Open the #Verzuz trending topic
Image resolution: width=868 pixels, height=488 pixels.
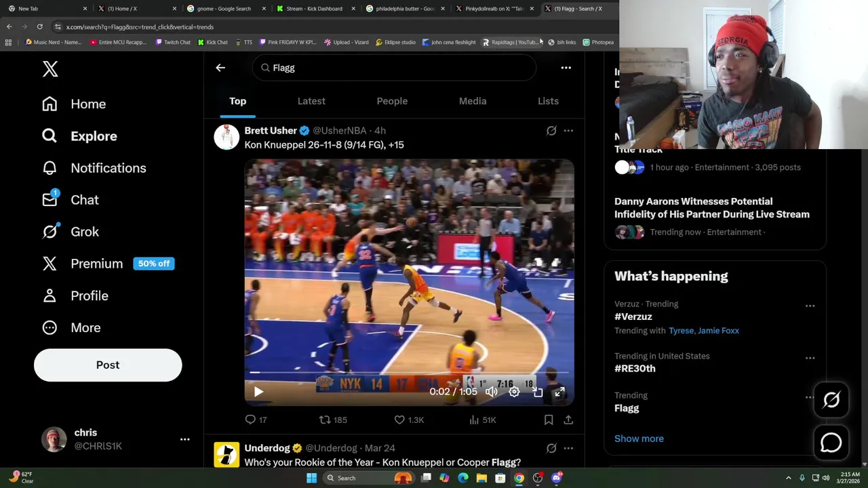(x=633, y=317)
